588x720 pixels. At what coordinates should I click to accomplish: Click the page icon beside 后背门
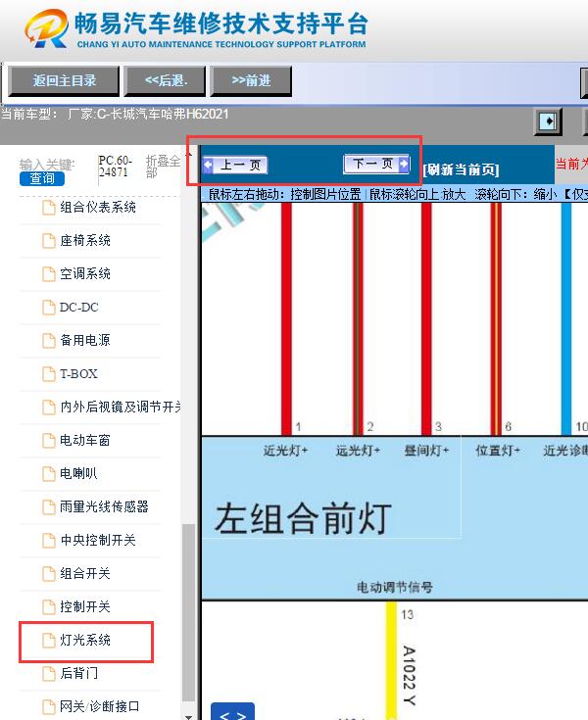[x=49, y=674]
